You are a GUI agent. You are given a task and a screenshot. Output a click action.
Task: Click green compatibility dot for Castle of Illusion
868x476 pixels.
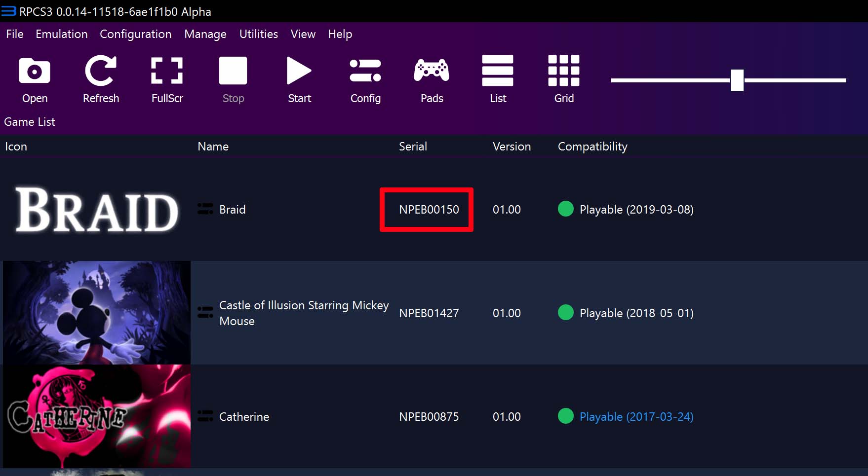coord(565,312)
